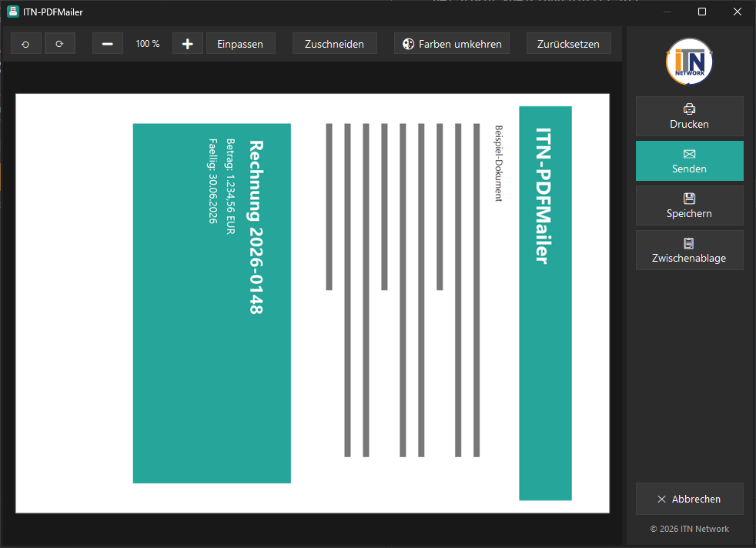Close the ITN-PDFMailer window
The width and height of the screenshot is (756, 548).
pyautogui.click(x=738, y=12)
